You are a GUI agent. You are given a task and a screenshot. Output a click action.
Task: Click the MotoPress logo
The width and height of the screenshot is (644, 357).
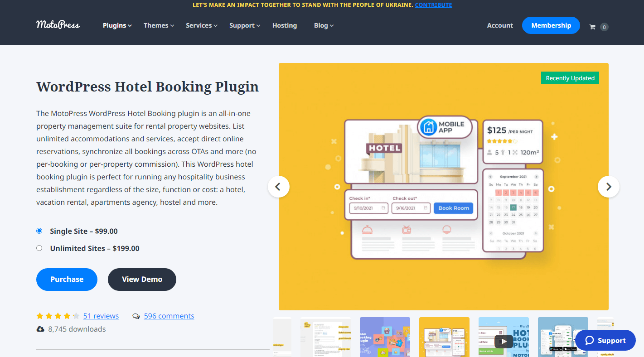57,25
